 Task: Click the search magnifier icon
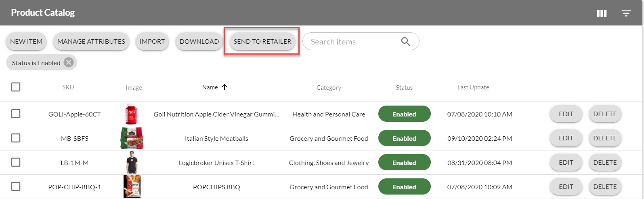point(405,41)
